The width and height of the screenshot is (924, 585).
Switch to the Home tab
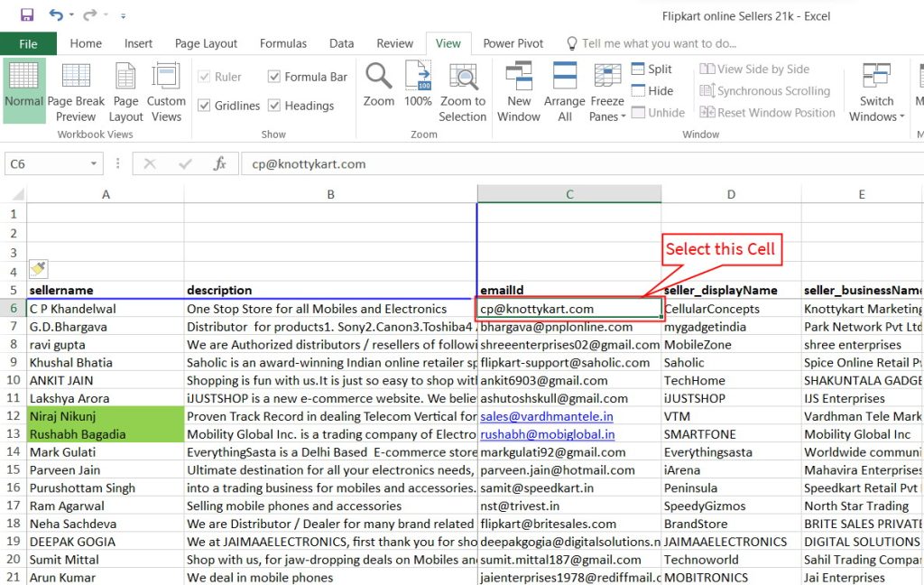tap(86, 43)
